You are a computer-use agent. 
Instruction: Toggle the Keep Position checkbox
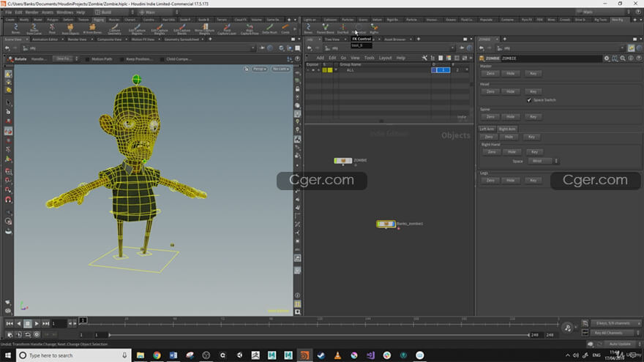pyautogui.click(x=120, y=59)
